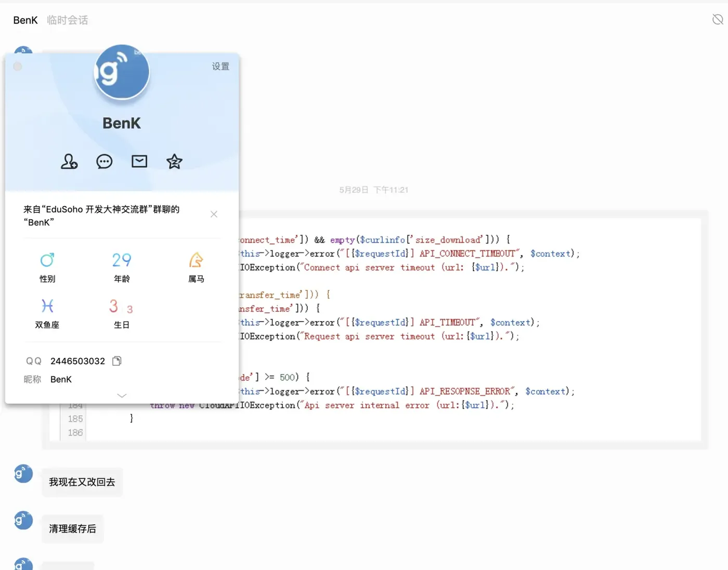
Task: Close the group source notice with X
Action: (214, 214)
